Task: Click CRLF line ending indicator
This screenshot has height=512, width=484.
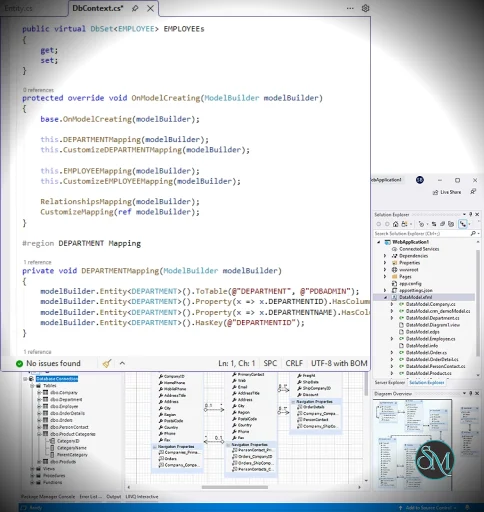Action: tap(294, 363)
